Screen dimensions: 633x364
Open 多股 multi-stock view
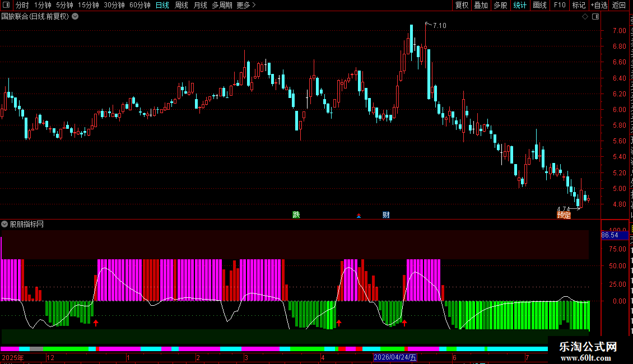pyautogui.click(x=500, y=5)
